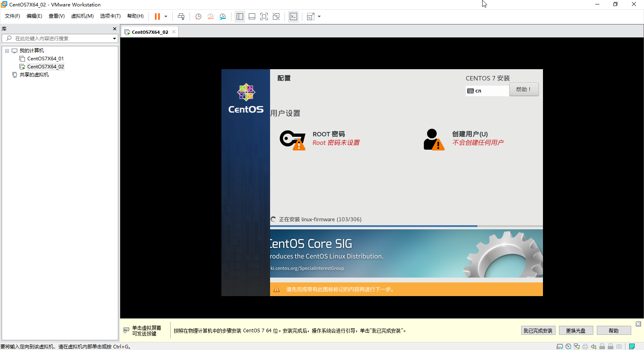Open the 编辑(E) menu
This screenshot has height=350, width=644.
[x=34, y=16]
